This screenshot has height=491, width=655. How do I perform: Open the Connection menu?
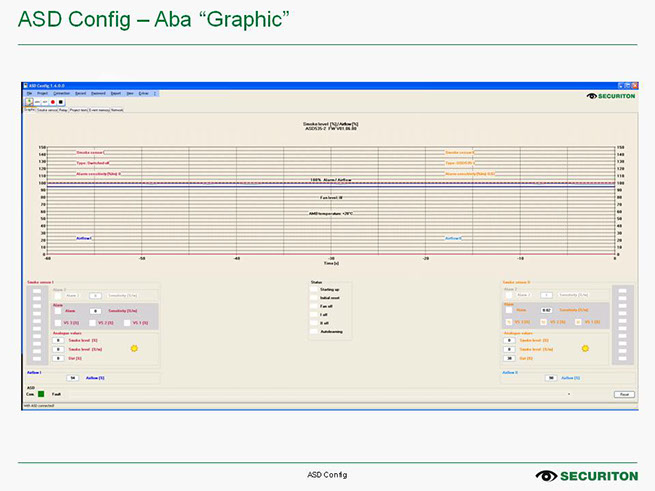tap(63, 93)
